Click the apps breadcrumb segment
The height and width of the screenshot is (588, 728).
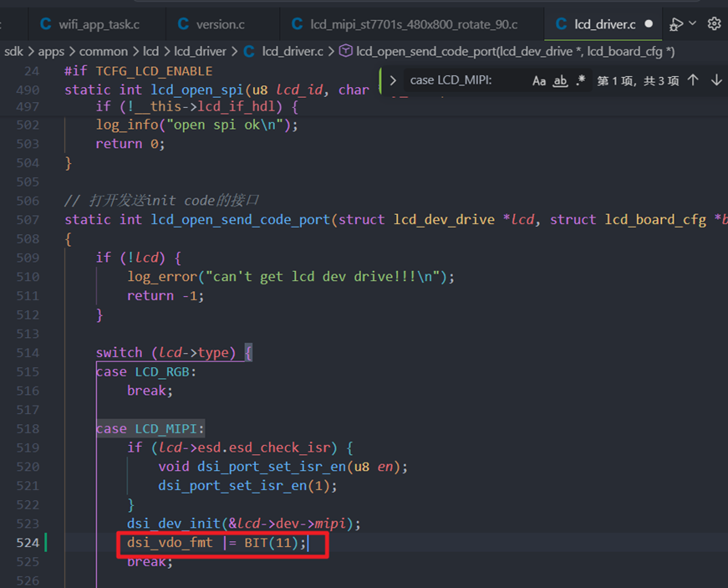click(51, 52)
